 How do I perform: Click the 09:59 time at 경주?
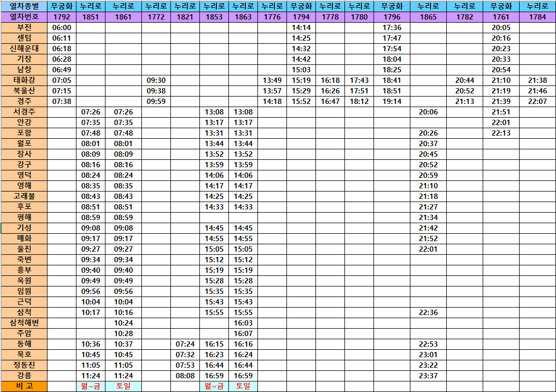156,101
